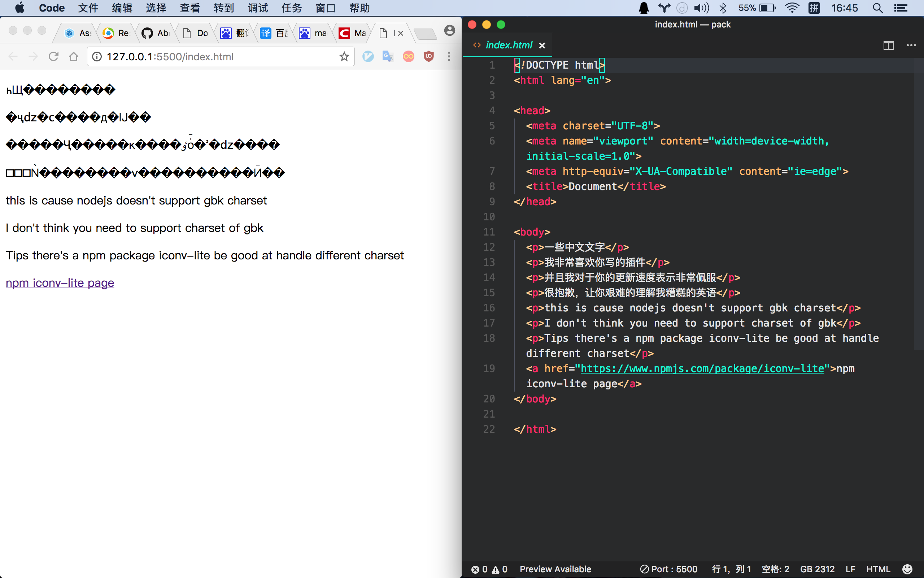The image size is (924, 578).
Task: Switch to the Baidu 翻译 tab
Action: click(x=234, y=33)
